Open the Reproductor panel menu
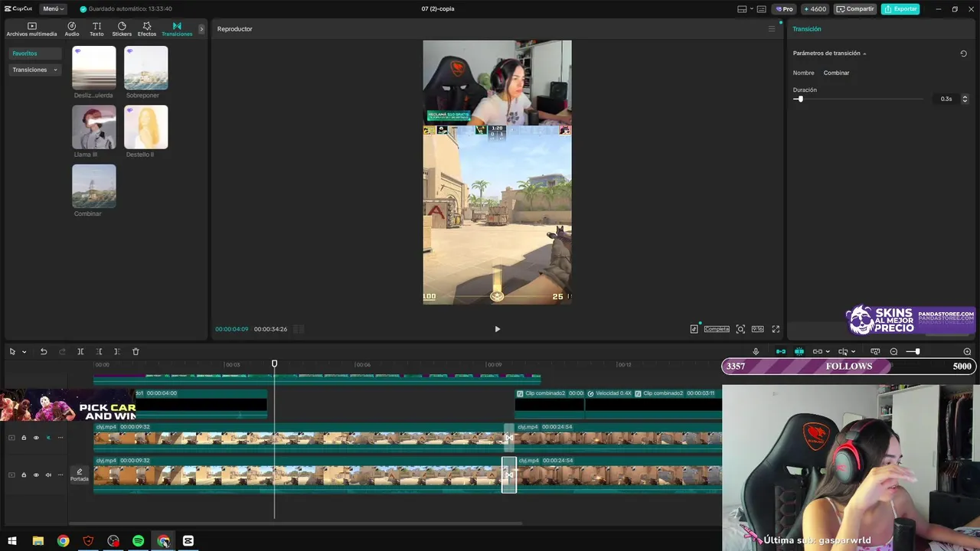This screenshot has width=980, height=551. coord(772,29)
